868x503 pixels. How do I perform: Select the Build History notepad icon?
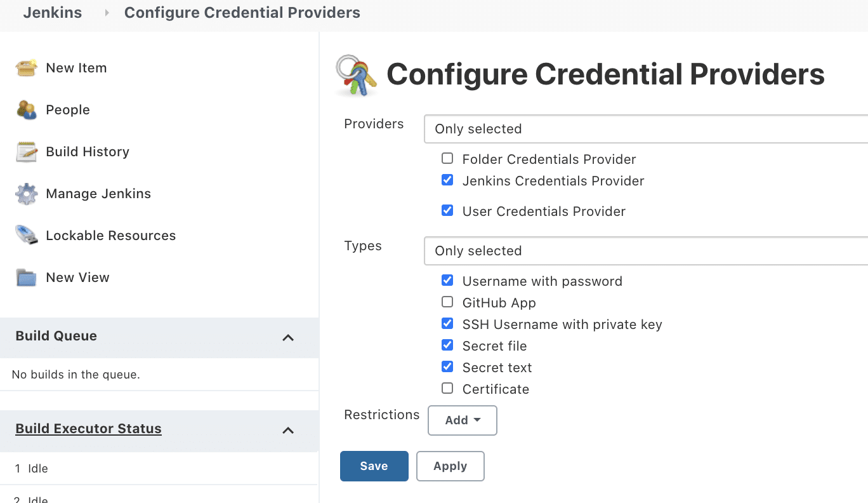click(x=25, y=151)
